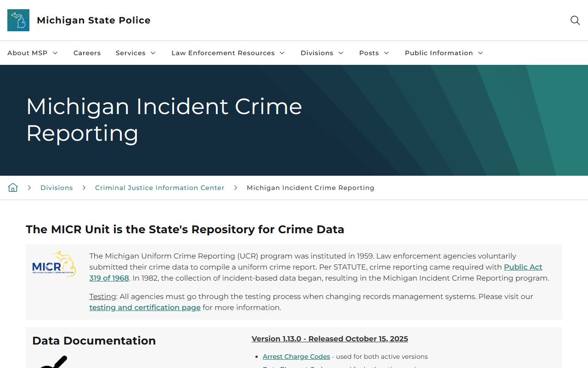
Task: Open Criminal Justice Information Center breadcrumb
Action: click(x=160, y=188)
